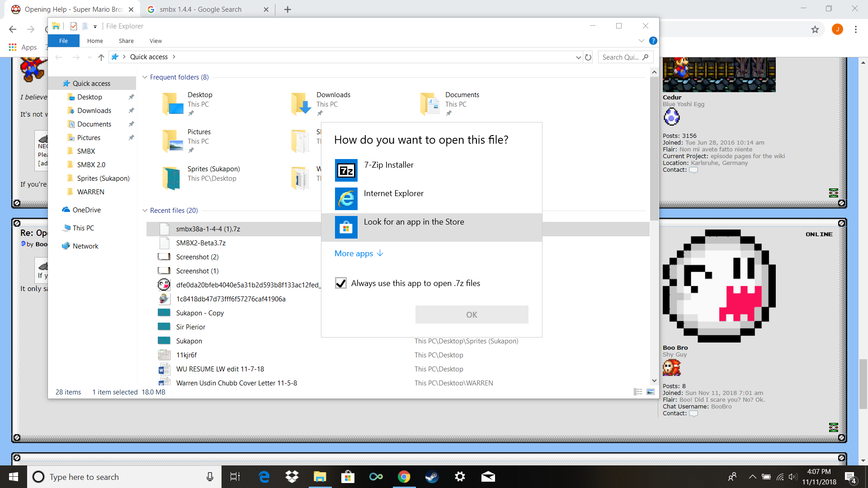Confirm with the OK button

pyautogui.click(x=472, y=314)
